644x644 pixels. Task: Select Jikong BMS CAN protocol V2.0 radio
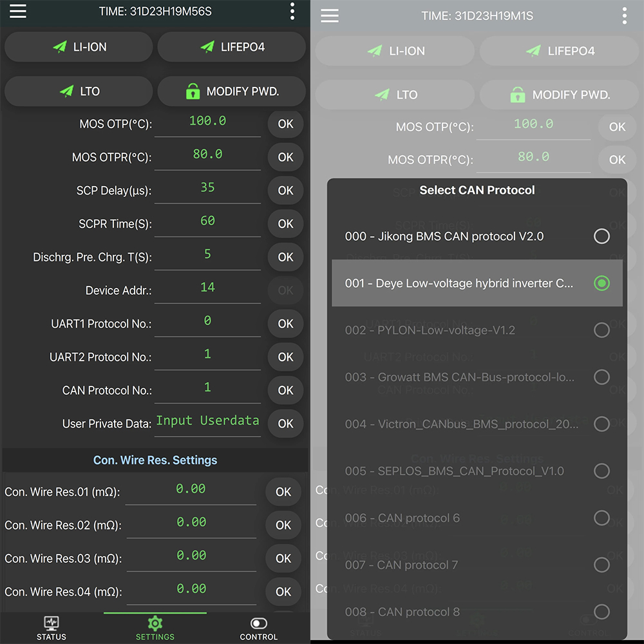click(x=601, y=236)
